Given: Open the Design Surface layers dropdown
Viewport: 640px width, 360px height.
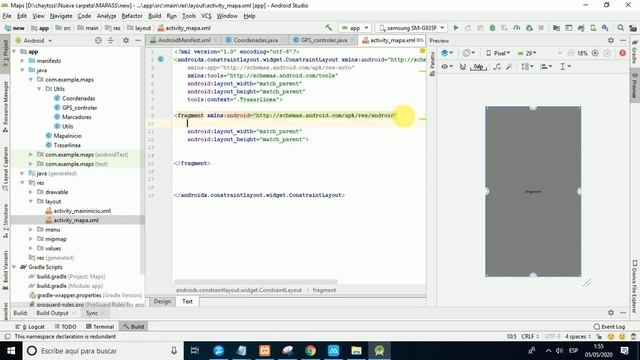Looking at the screenshot, I should click(447, 53).
